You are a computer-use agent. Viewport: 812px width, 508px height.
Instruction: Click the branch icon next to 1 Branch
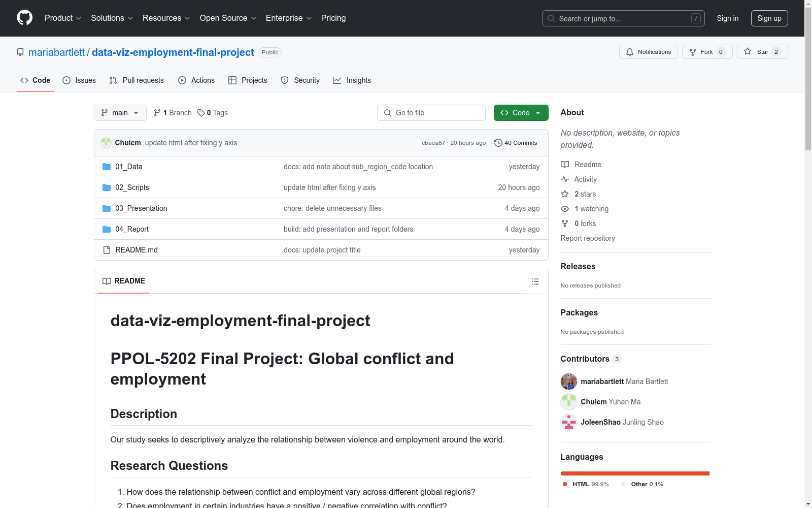tap(157, 113)
